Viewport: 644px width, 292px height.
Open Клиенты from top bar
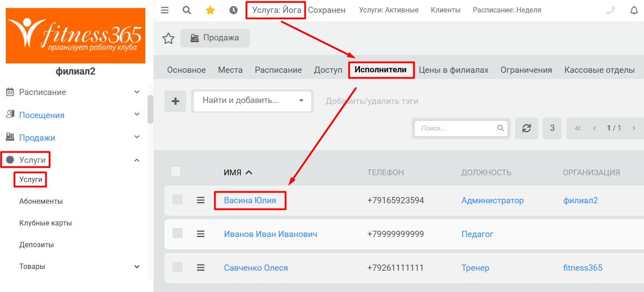(446, 10)
